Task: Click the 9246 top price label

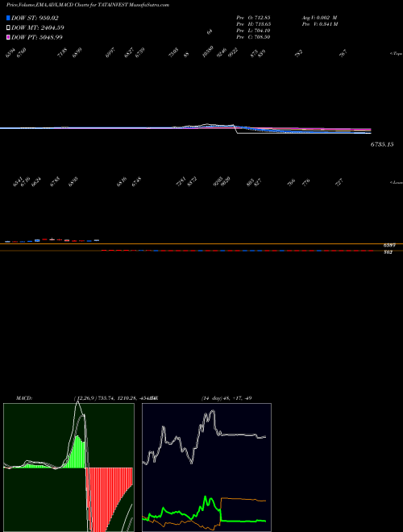Action: (x=222, y=53)
